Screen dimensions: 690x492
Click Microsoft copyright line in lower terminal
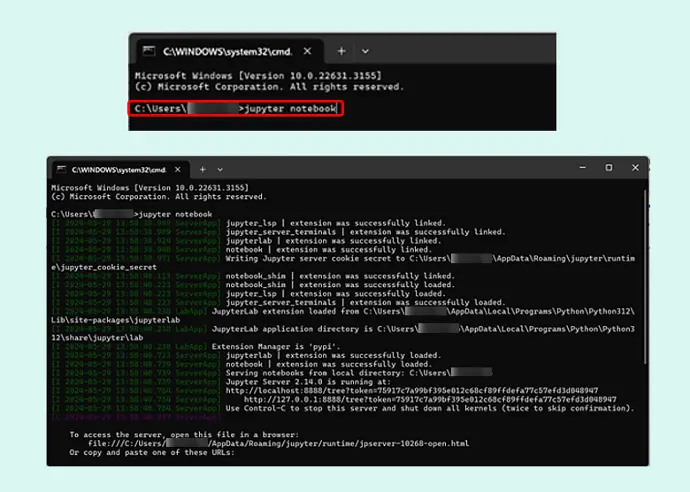coord(159,197)
